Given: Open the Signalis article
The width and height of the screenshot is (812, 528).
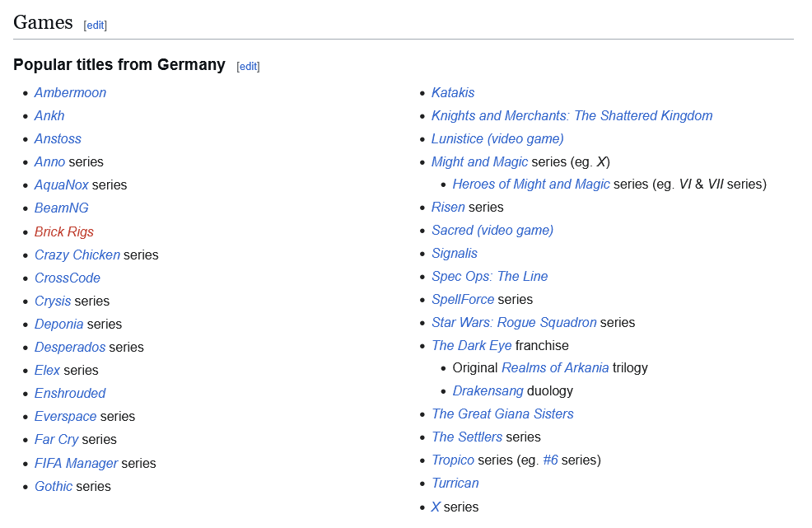Looking at the screenshot, I should coord(455,254).
